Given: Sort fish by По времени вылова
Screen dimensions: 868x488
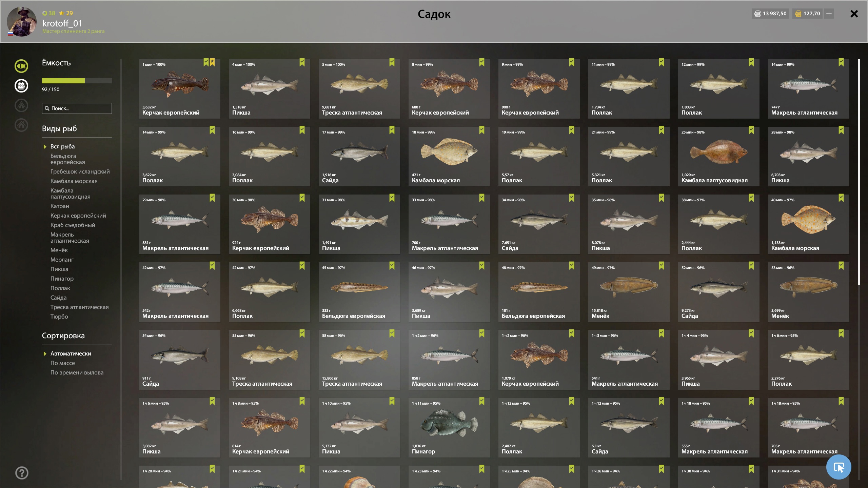Looking at the screenshot, I should coord(77,372).
